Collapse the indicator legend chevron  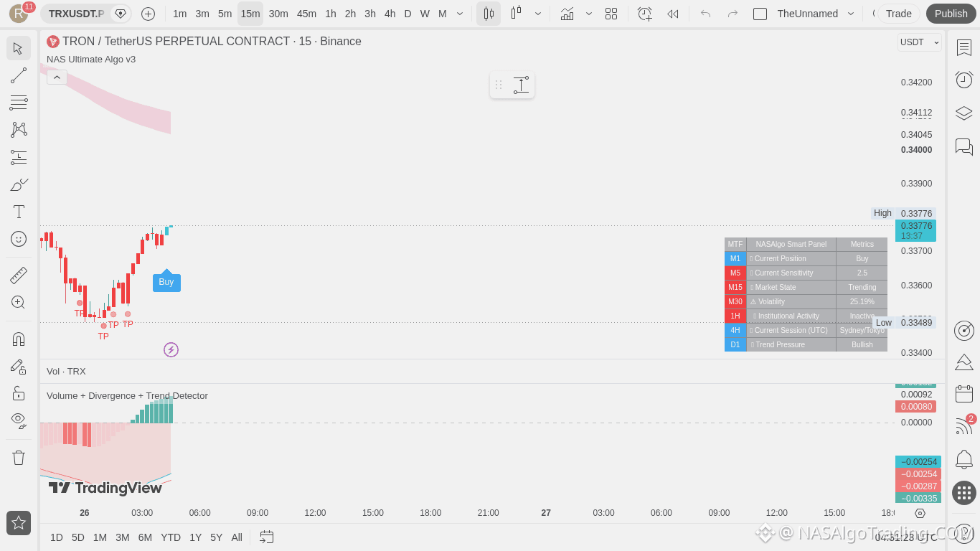[x=57, y=77]
